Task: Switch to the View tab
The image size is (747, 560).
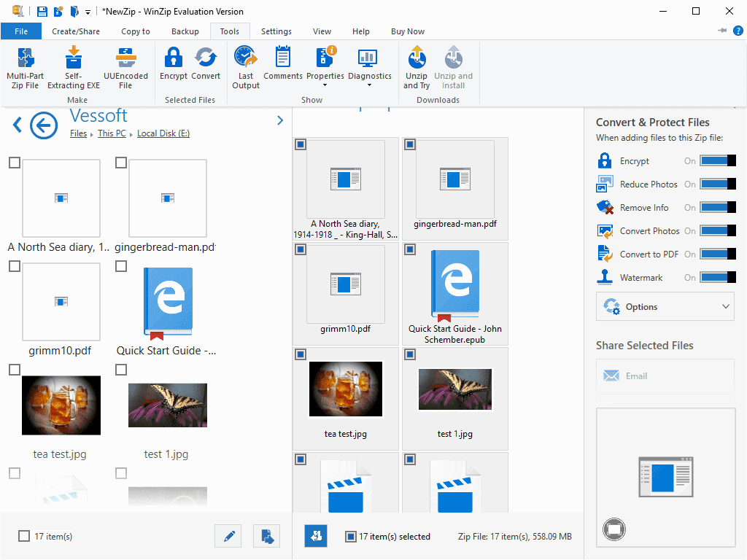Action: point(322,31)
